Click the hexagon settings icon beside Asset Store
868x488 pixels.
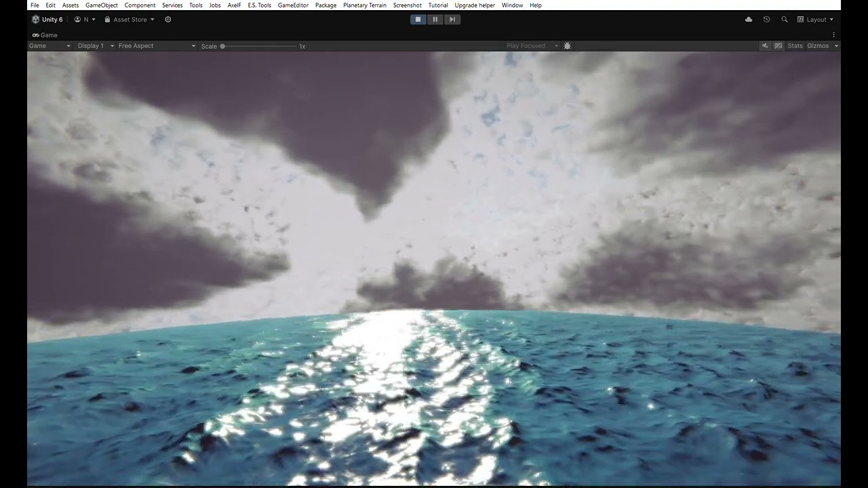click(x=168, y=20)
